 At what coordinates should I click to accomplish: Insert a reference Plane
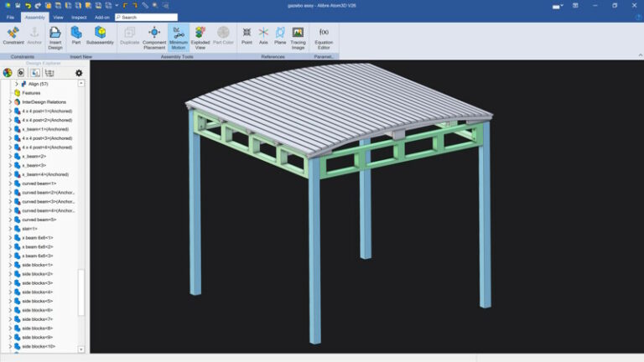coord(280,36)
